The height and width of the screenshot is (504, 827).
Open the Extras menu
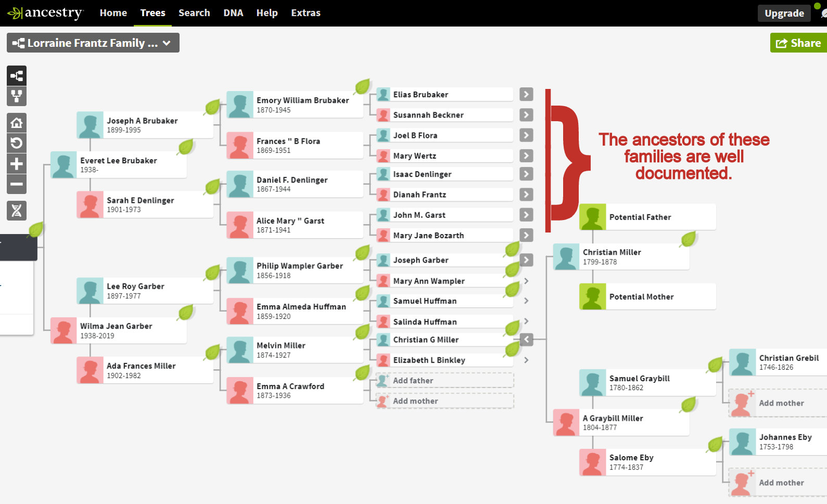[x=306, y=13]
